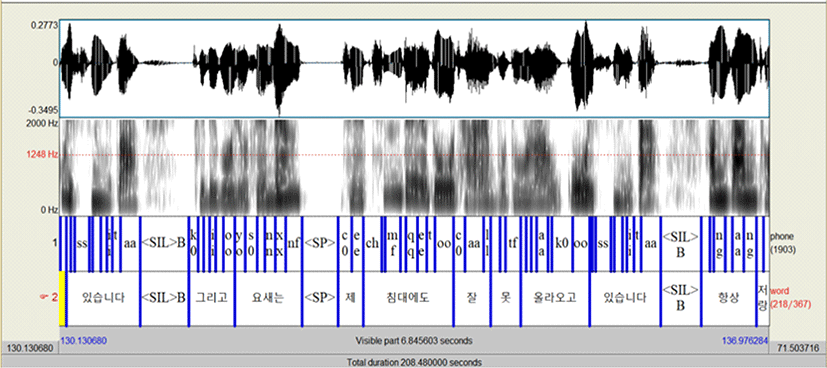
Task: Select the word interval "침대에도"
Action: [408, 298]
